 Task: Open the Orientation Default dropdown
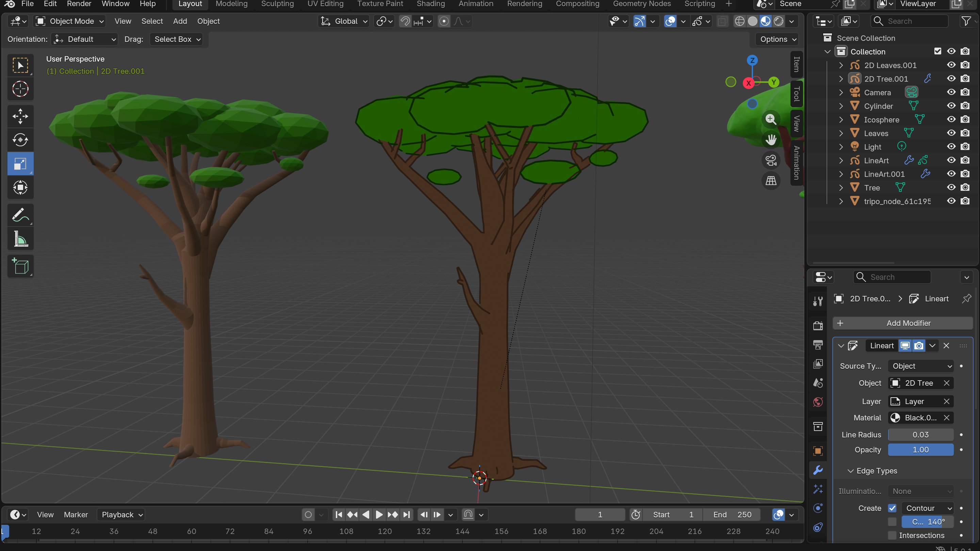click(x=85, y=39)
